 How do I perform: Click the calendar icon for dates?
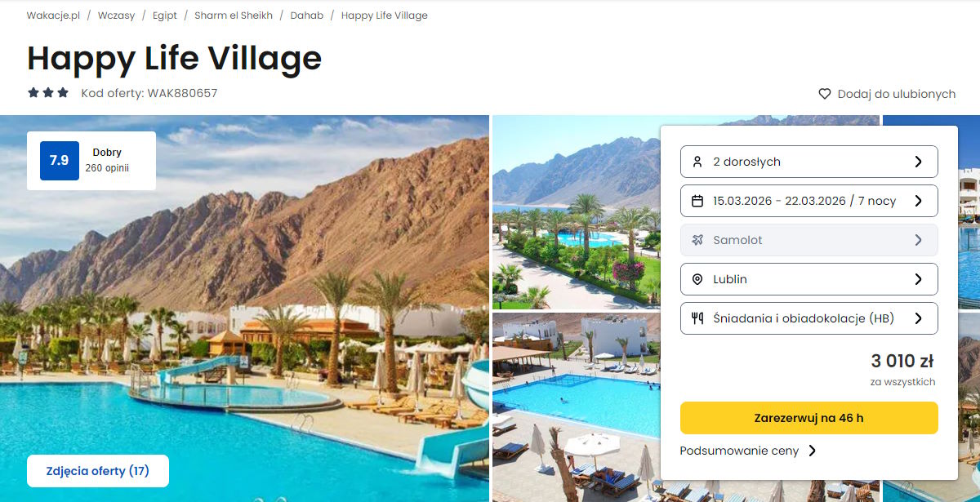point(697,201)
